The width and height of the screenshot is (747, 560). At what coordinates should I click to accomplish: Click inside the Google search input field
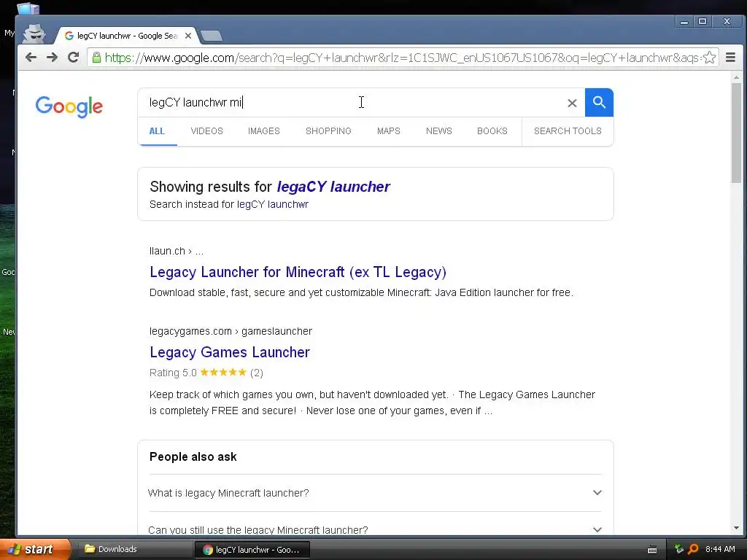click(352, 102)
